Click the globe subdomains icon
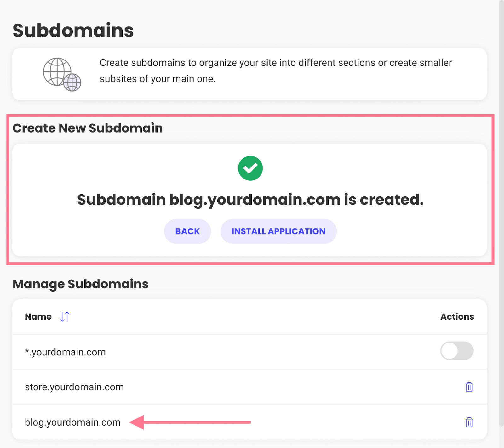 tap(62, 74)
